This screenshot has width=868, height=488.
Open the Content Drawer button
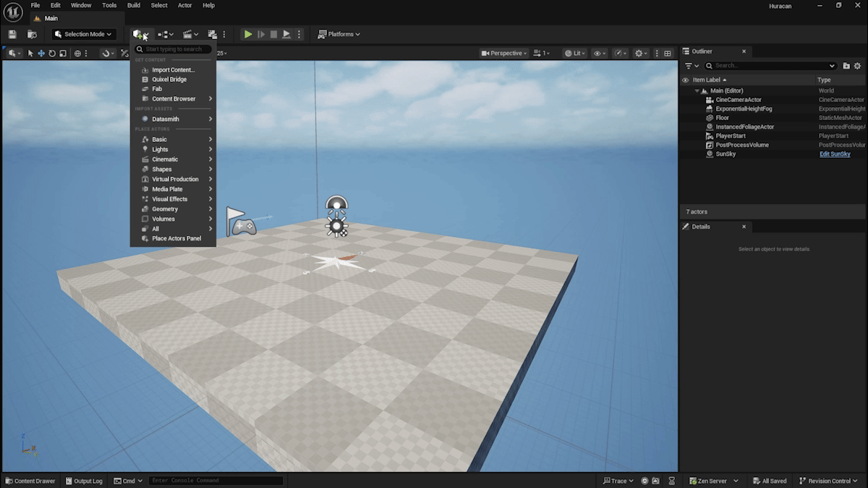click(30, 481)
